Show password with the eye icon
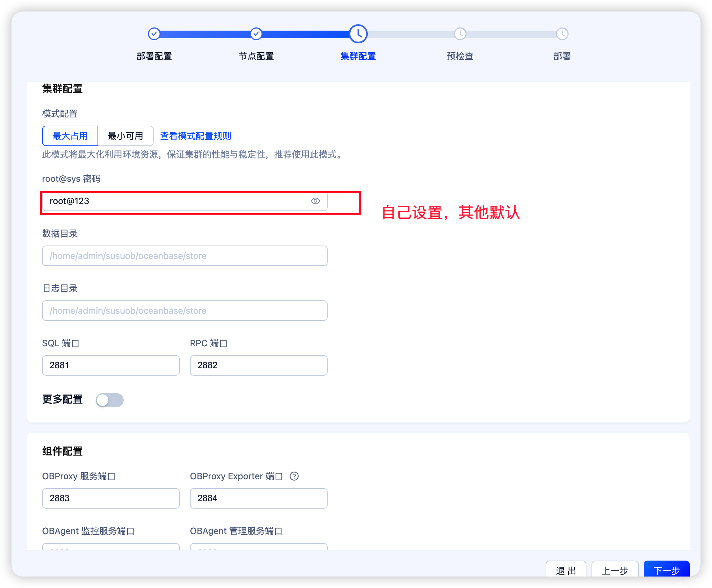 pyautogui.click(x=315, y=201)
